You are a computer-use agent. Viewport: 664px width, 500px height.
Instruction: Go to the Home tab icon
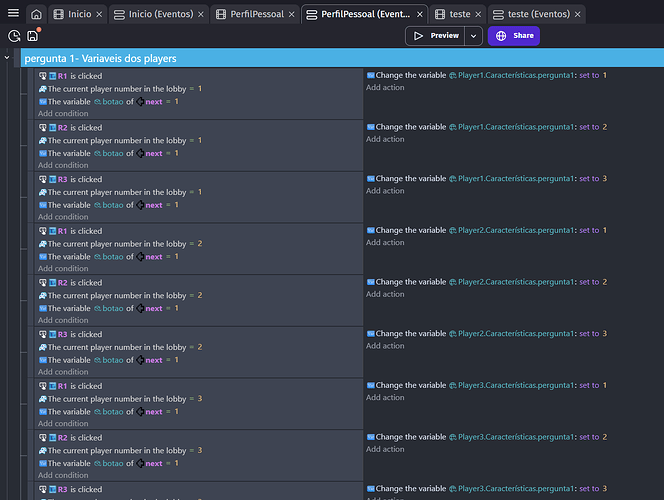click(36, 15)
